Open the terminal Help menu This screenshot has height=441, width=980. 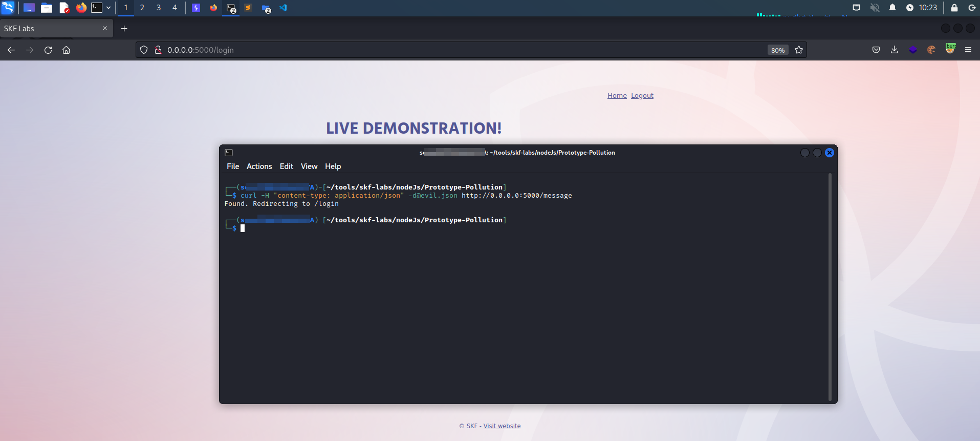click(x=333, y=166)
